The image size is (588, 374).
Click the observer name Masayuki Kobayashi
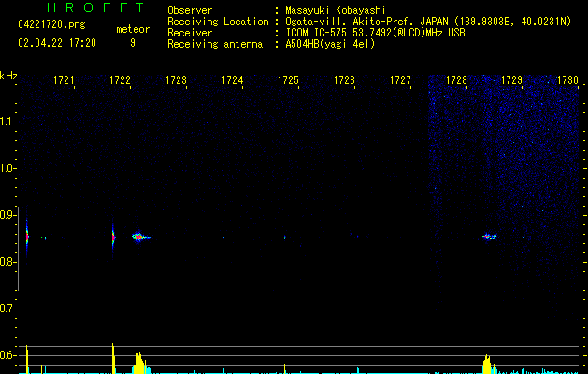point(335,10)
